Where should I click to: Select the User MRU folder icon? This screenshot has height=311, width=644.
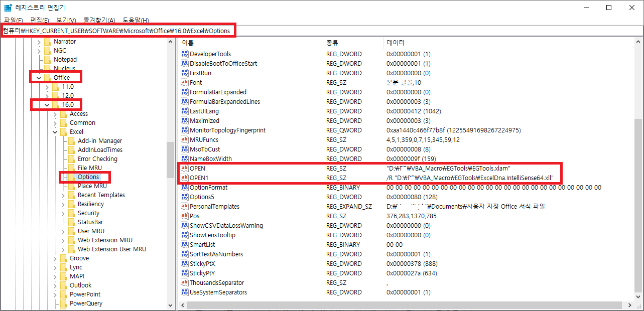click(71, 231)
